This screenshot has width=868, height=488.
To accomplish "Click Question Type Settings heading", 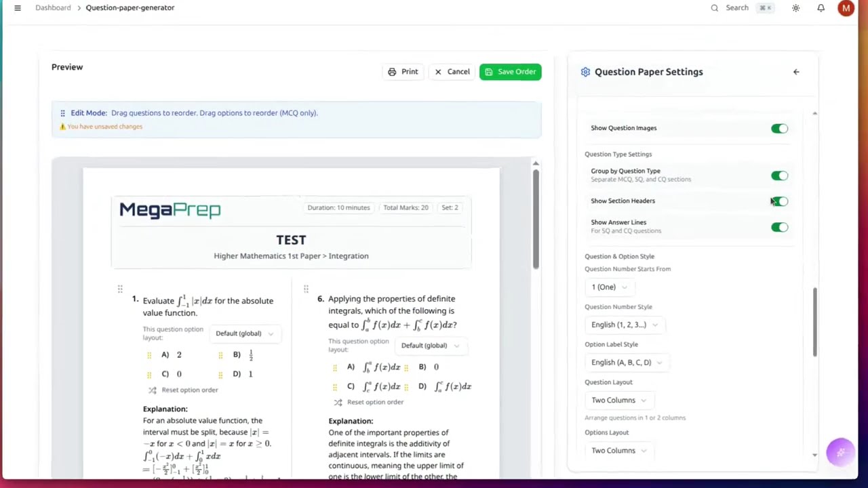I will coord(618,155).
